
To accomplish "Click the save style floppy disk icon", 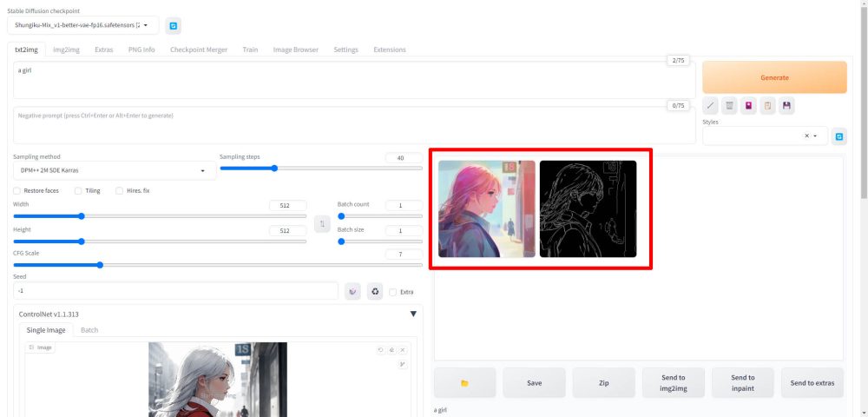I will (x=786, y=106).
